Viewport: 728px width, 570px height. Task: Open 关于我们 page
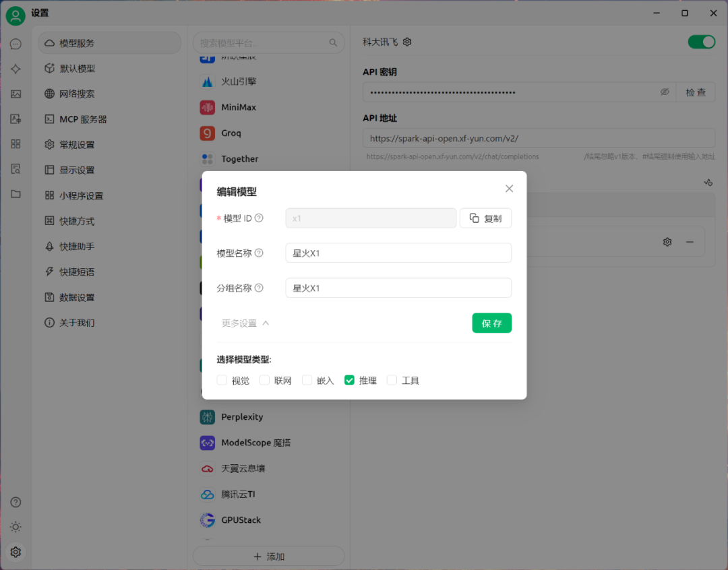[110, 323]
